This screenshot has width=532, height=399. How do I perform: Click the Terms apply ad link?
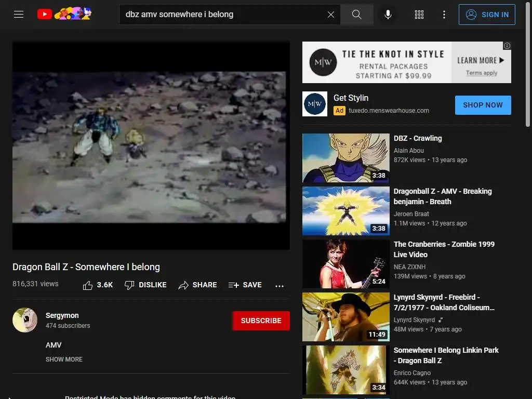pyautogui.click(x=482, y=73)
